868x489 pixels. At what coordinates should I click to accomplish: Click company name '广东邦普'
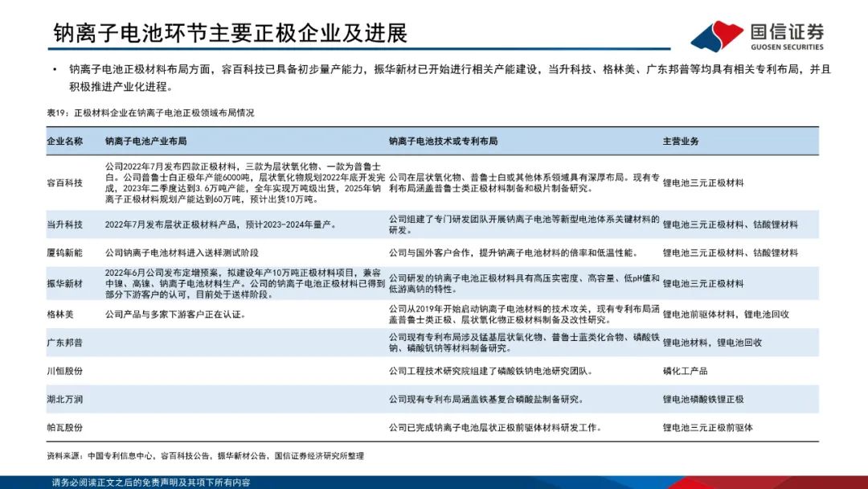(x=65, y=343)
